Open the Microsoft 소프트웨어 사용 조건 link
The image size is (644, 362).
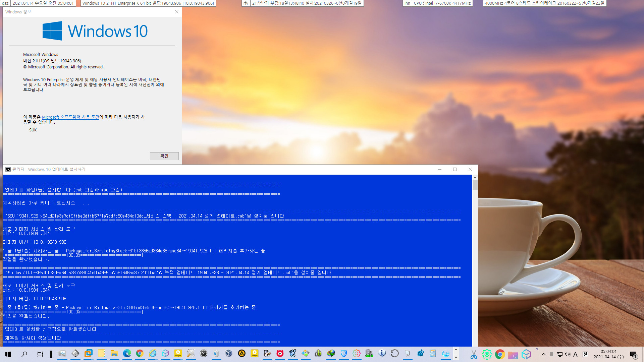[x=70, y=117]
